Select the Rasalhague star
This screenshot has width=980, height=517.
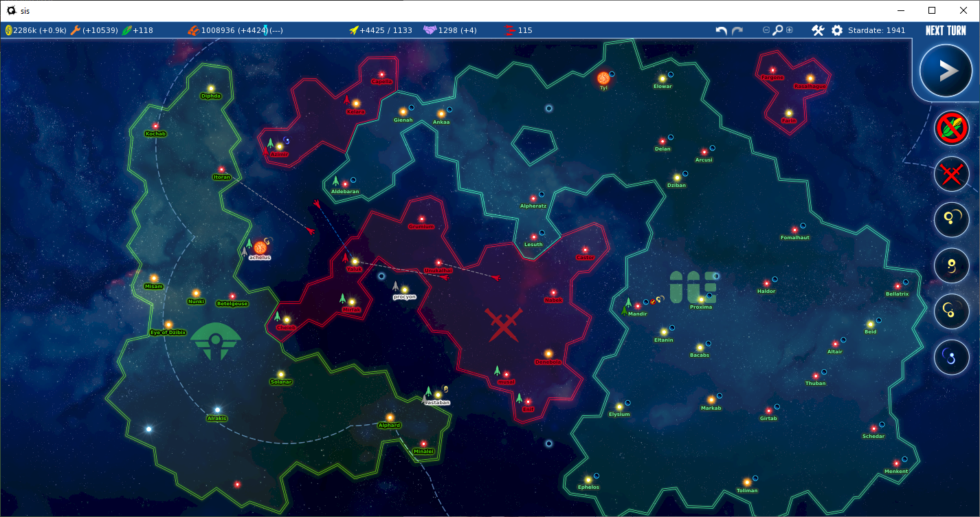(810, 78)
